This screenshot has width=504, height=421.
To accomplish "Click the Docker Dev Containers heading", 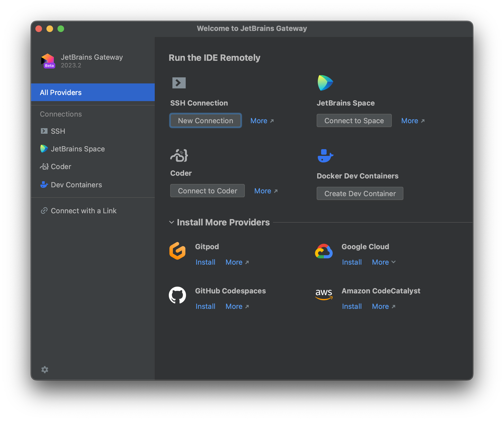I will (358, 176).
